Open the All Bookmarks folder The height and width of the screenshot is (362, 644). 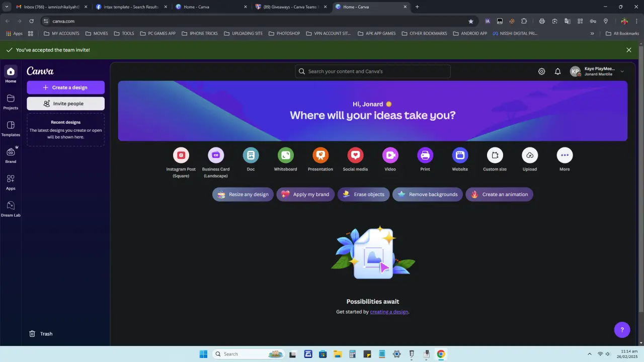pyautogui.click(x=622, y=34)
